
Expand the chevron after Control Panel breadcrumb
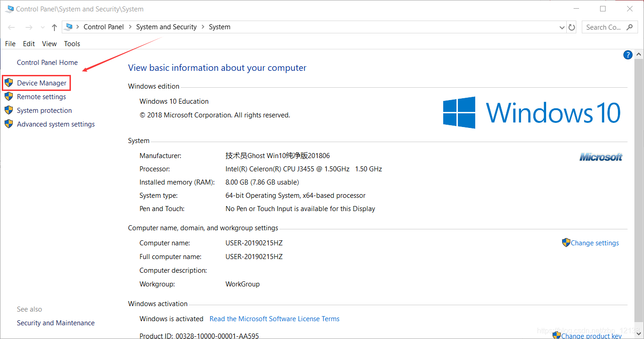point(130,27)
